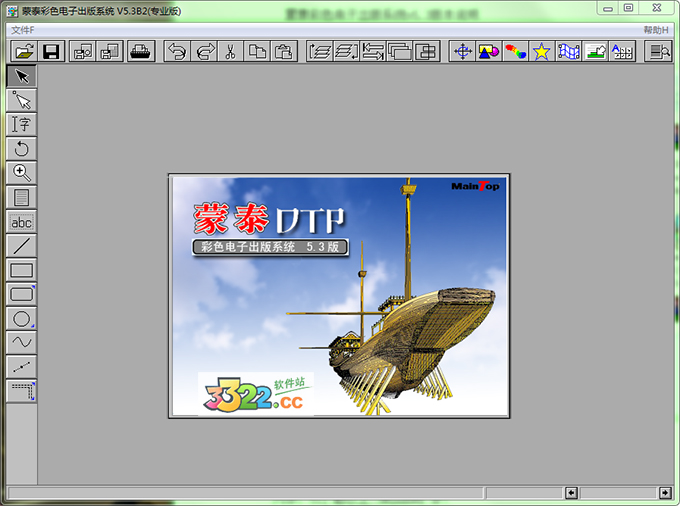Open the 帮助H menu
Viewport: 680px width, 506px height.
656,30
